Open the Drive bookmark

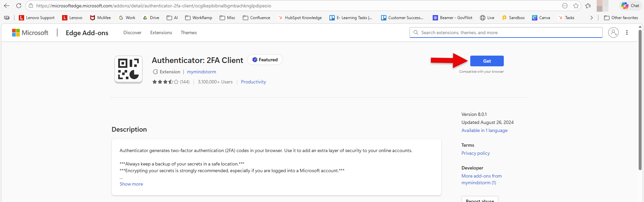(x=151, y=18)
